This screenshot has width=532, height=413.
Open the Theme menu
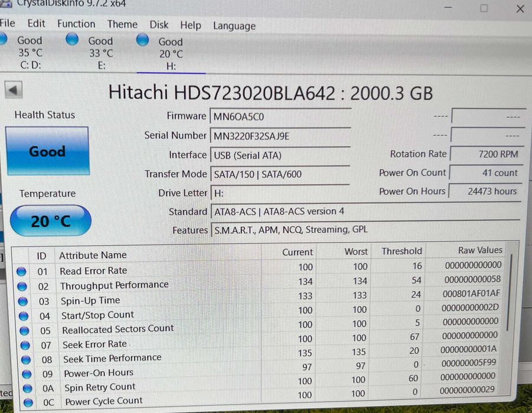pos(122,24)
